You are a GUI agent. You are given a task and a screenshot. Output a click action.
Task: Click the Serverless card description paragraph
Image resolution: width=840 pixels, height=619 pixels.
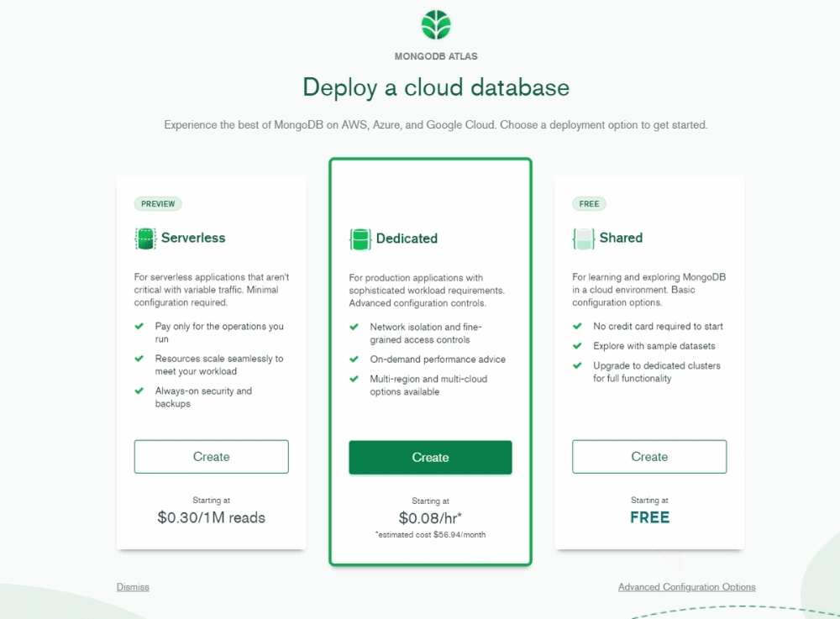pos(212,290)
